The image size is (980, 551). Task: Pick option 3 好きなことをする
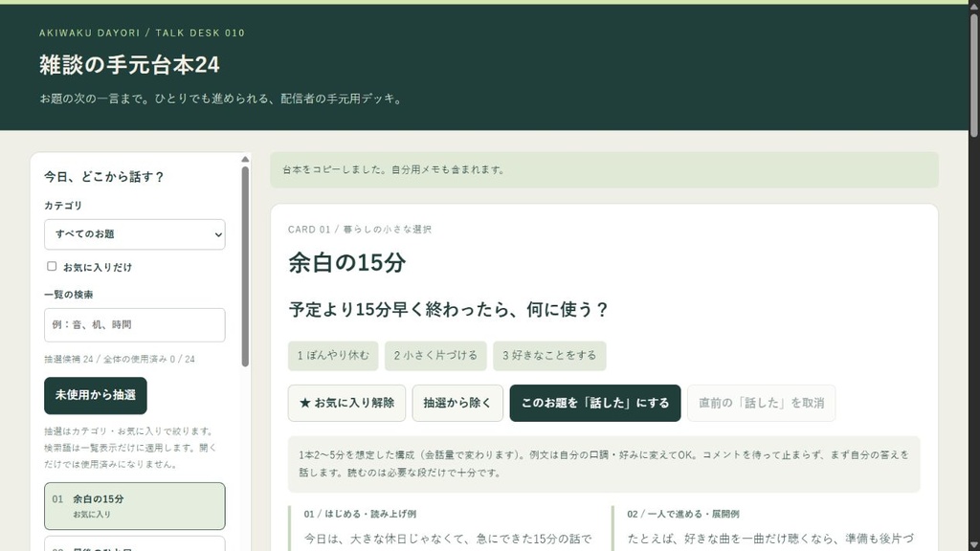pos(549,356)
